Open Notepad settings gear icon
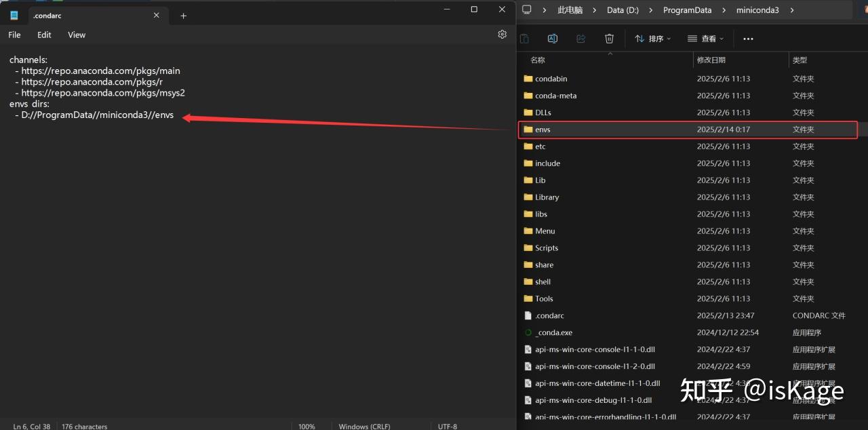The width and height of the screenshot is (868, 430). [x=502, y=34]
